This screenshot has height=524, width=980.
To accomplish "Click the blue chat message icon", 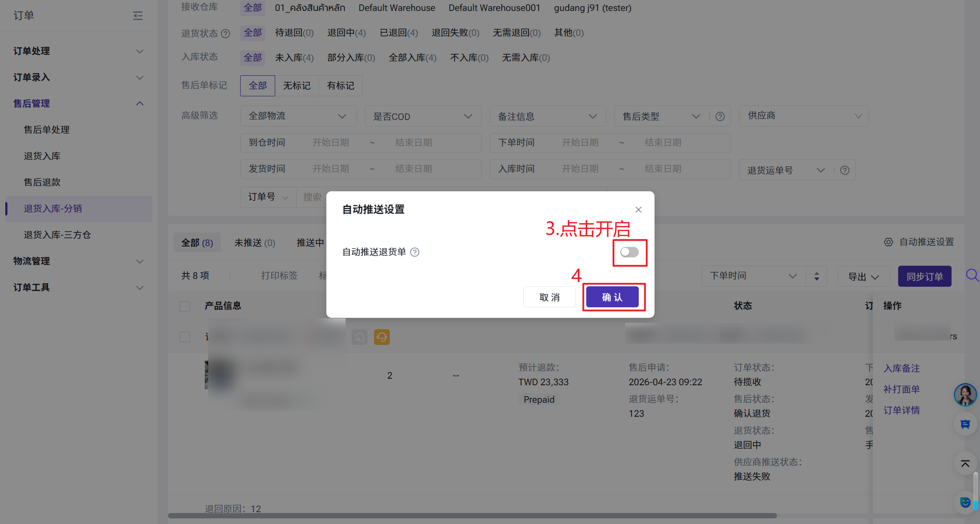I will pos(965,424).
